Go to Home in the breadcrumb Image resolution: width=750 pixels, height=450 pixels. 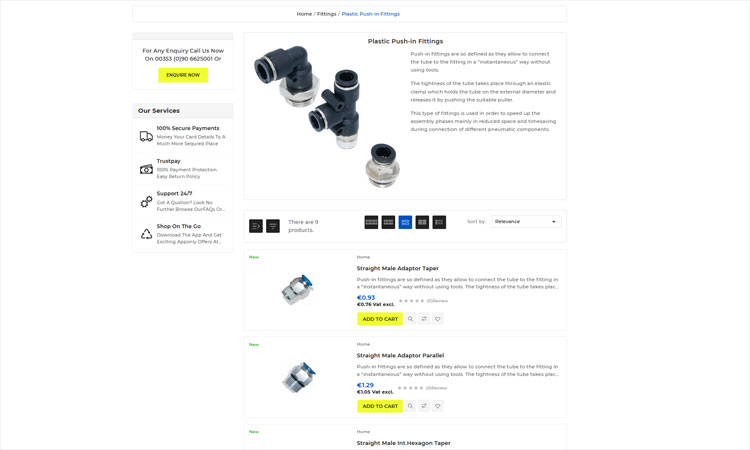pos(304,14)
